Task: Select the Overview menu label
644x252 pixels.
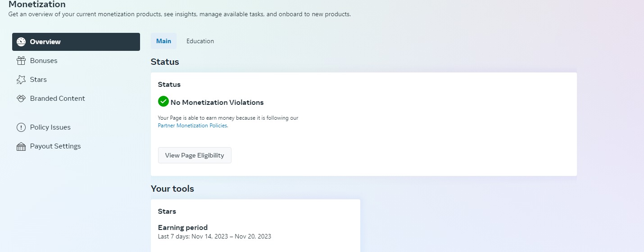Action: [45, 42]
